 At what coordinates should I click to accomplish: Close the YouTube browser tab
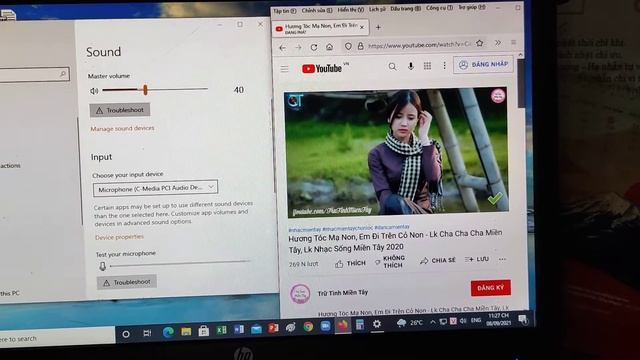pos(362,27)
